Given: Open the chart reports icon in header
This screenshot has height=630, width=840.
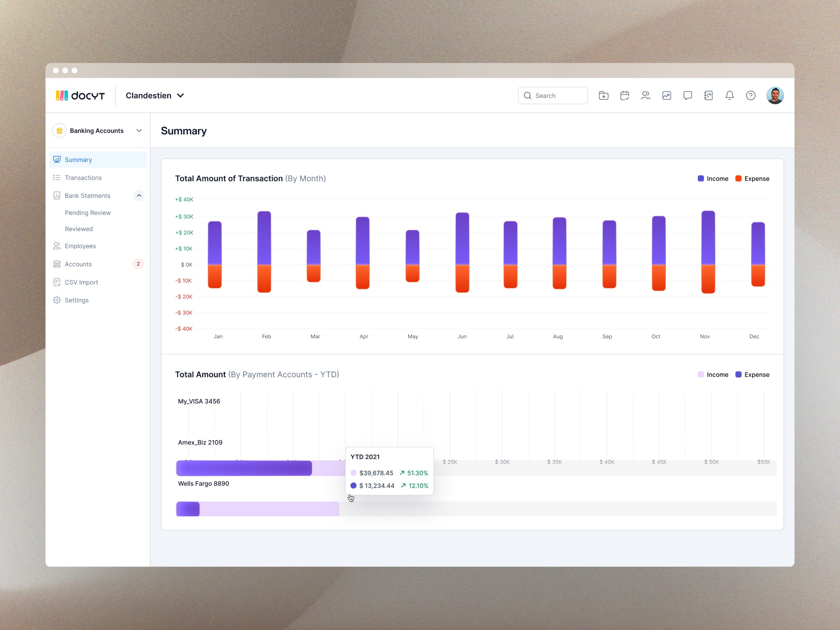Looking at the screenshot, I should (667, 95).
